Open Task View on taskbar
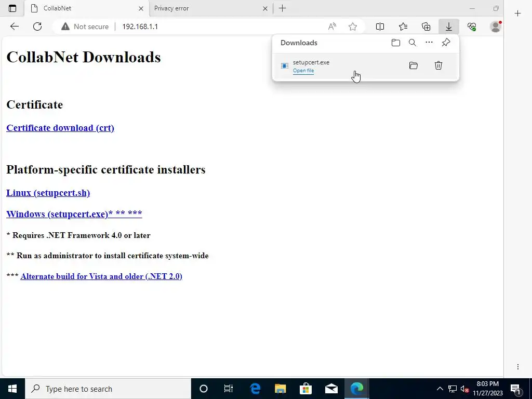Screen dimensions: 532x399 click(x=229, y=389)
